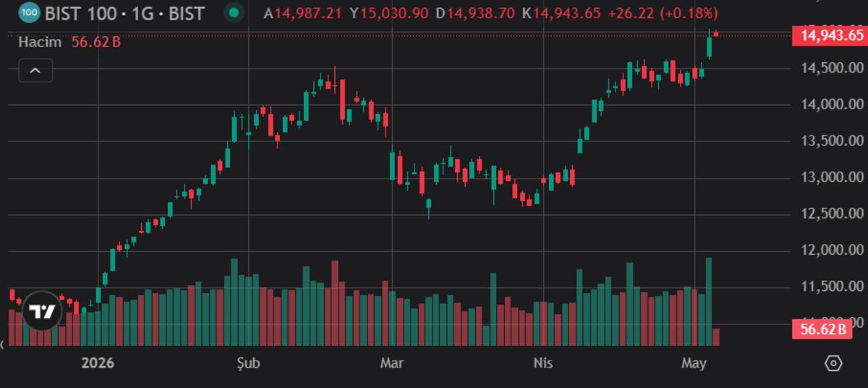Click the tallest green volume bar in May
The width and height of the screenshot is (868, 388).
(709, 301)
